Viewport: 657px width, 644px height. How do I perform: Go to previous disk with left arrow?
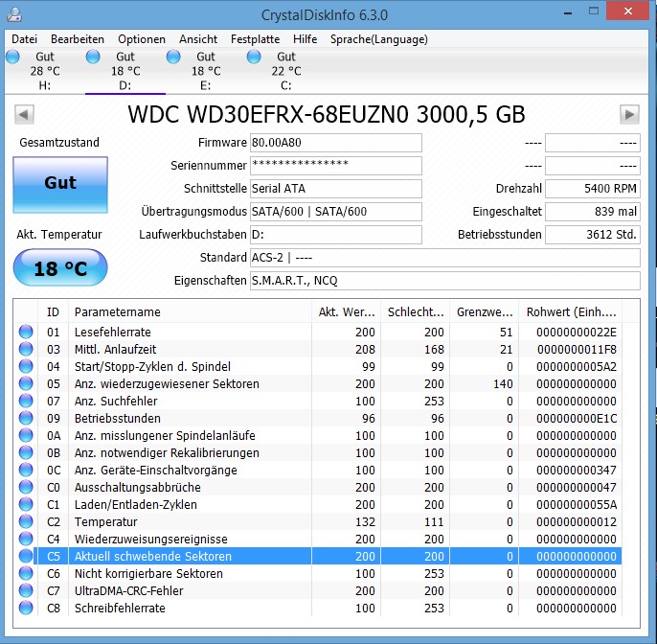tap(24, 114)
